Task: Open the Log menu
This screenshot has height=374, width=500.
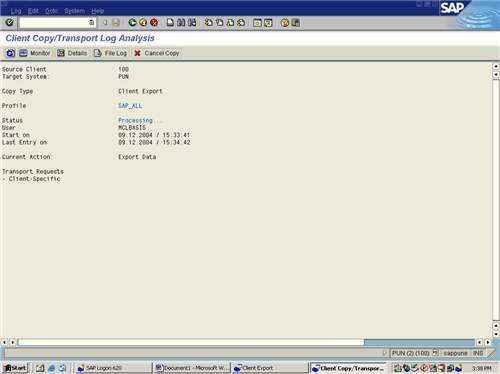Action: pyautogui.click(x=16, y=11)
